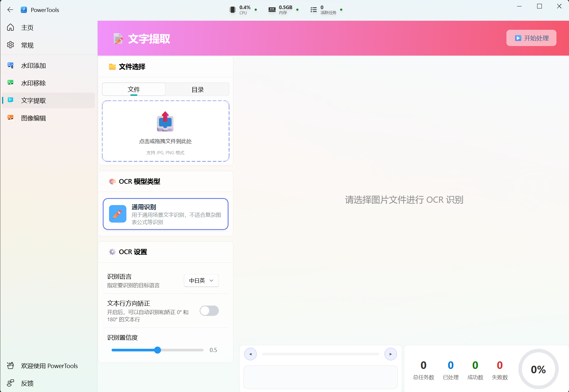Click the 点击或拖拽文件到此处 drop zone
Image resolution: width=569 pixels, height=392 pixels.
click(165, 131)
